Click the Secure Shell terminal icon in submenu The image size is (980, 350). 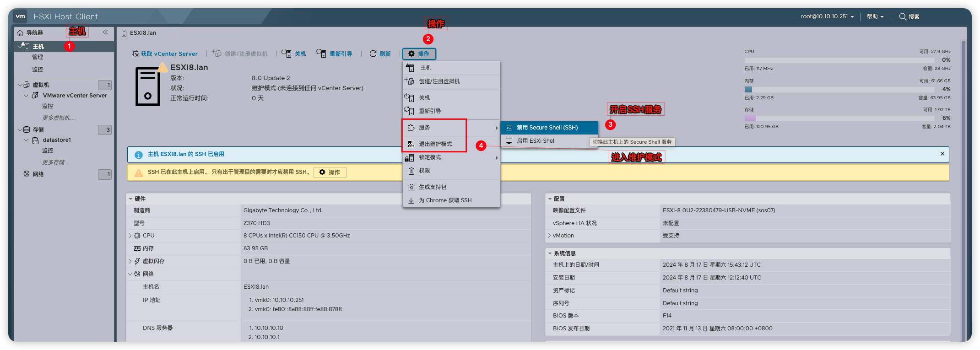[509, 128]
